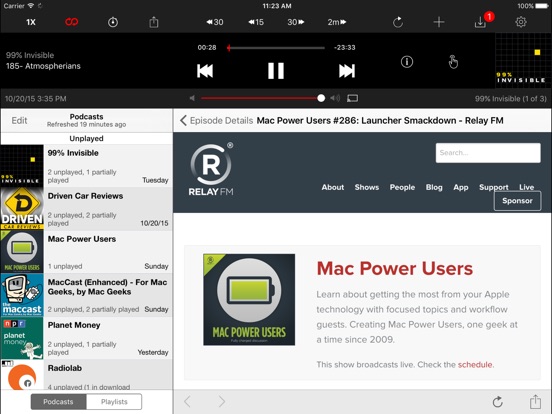Click the Sponsor button
This screenshot has height=414, width=552.
[x=517, y=201]
